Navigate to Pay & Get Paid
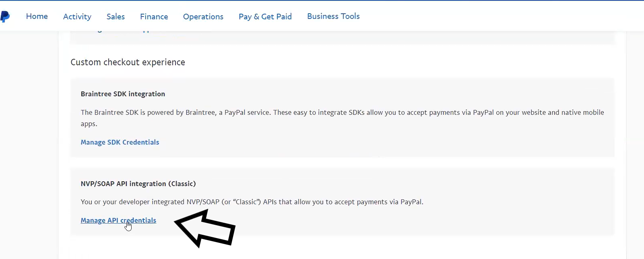Viewport: 644px width, 259px height. (265, 17)
